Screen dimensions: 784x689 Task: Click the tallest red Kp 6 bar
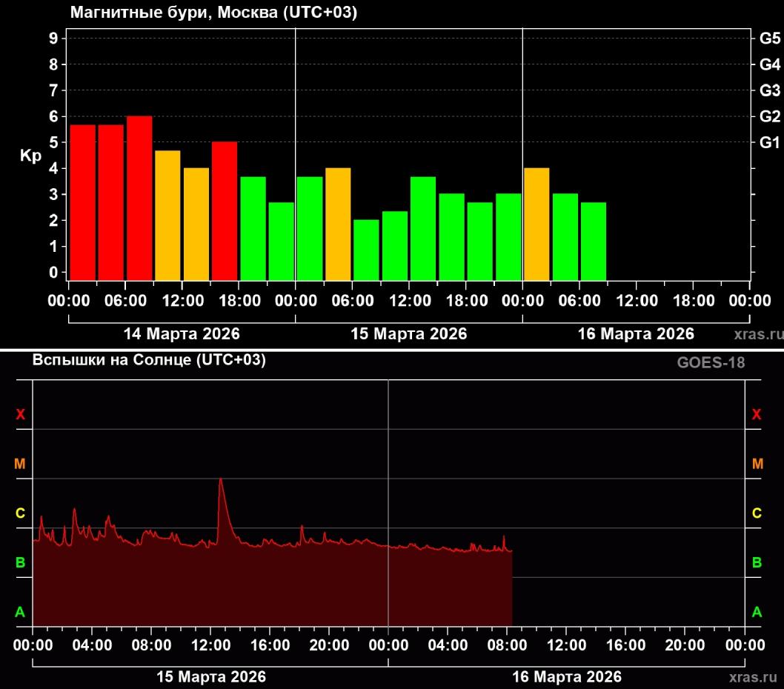click(x=139, y=198)
